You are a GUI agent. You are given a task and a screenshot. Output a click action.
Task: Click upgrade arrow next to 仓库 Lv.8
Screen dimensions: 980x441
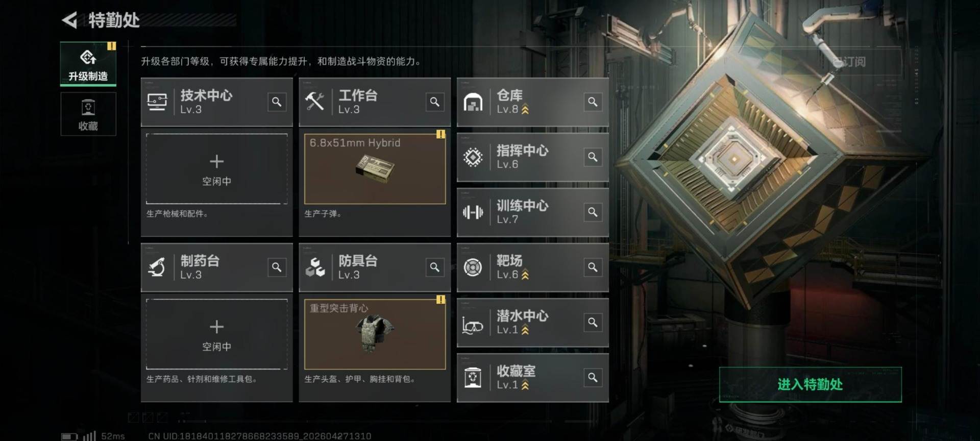525,109
